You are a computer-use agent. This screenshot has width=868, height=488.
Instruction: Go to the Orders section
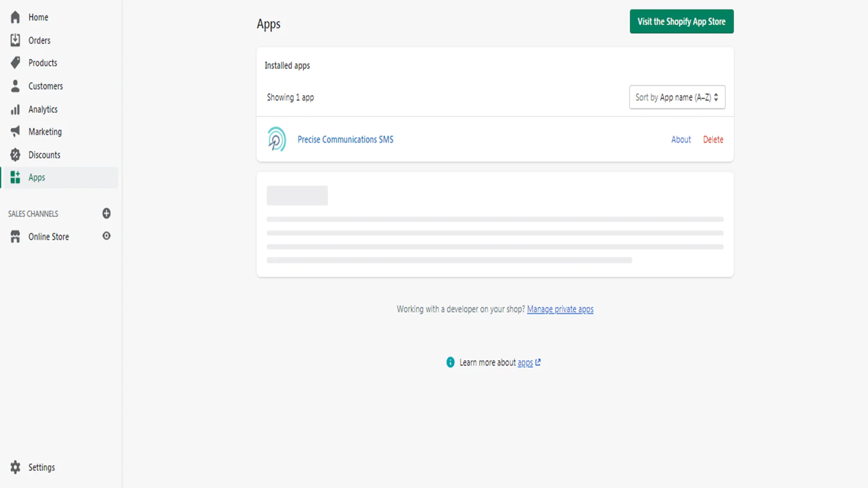[x=40, y=40]
